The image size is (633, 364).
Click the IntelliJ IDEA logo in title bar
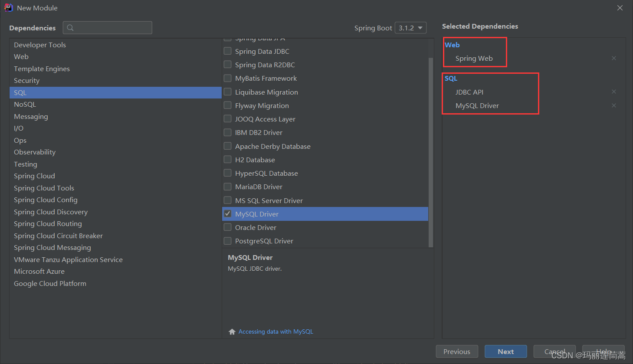[8, 8]
